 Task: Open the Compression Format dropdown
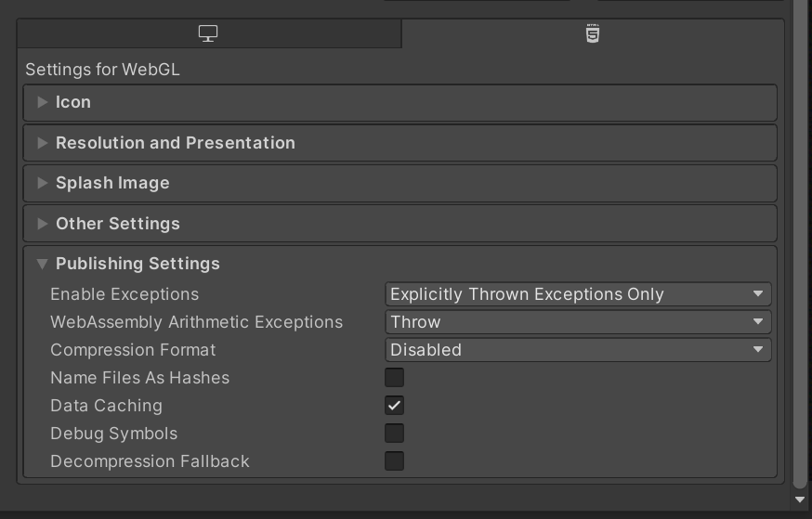point(578,350)
